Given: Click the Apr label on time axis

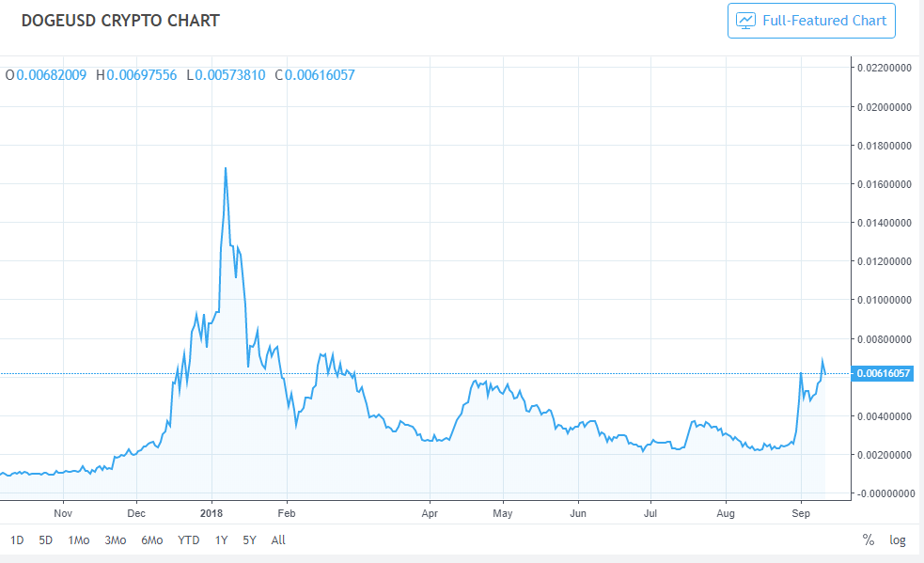Looking at the screenshot, I should pos(430,513).
